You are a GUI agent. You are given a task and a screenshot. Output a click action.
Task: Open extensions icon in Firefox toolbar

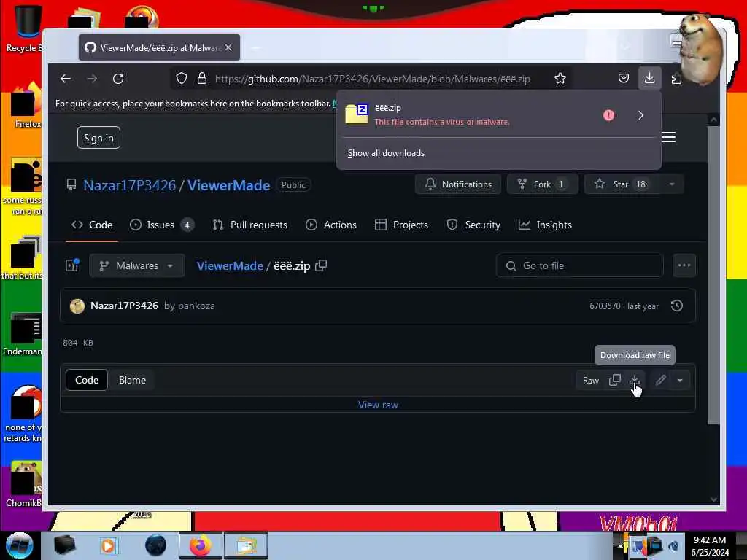[676, 79]
